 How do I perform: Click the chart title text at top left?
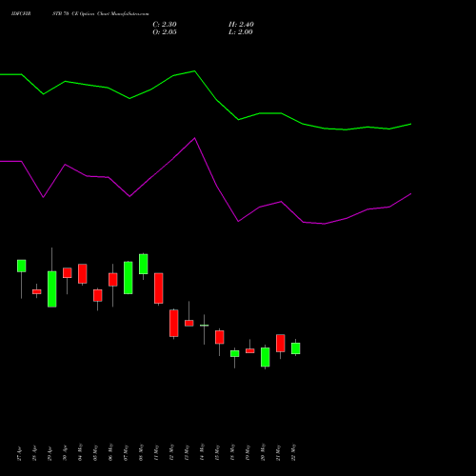click(x=80, y=14)
